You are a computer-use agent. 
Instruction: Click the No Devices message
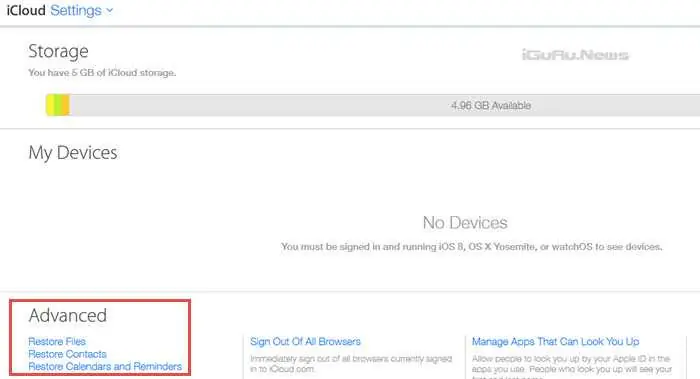(x=465, y=222)
